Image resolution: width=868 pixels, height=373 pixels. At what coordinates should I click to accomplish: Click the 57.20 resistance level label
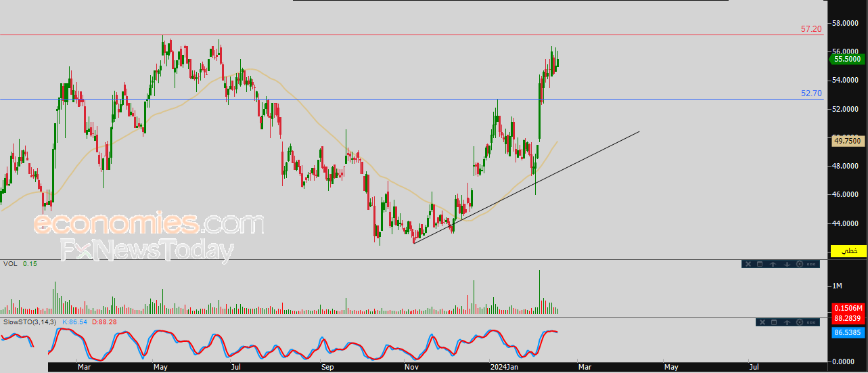811,29
